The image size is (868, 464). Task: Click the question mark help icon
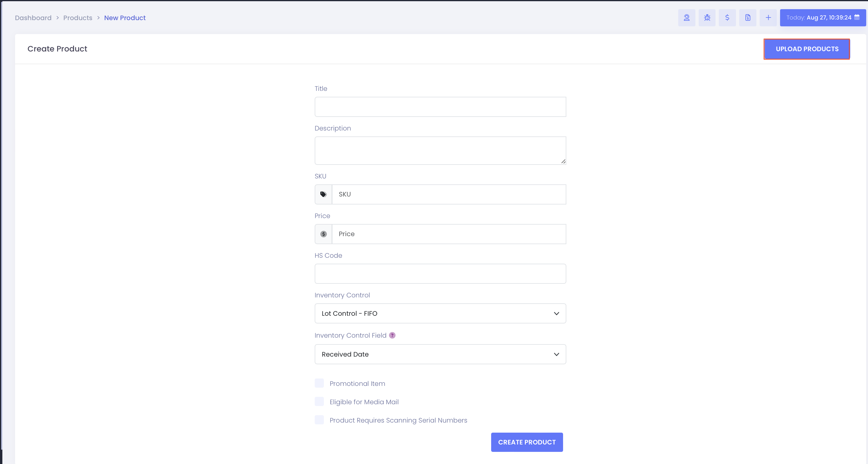coord(392,335)
